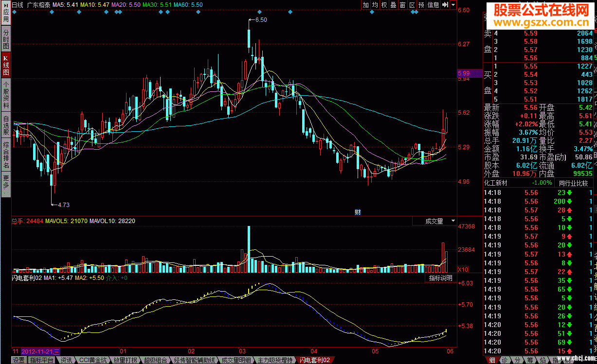Click the 广东榕泰 stock name

pyautogui.click(x=38, y=4)
